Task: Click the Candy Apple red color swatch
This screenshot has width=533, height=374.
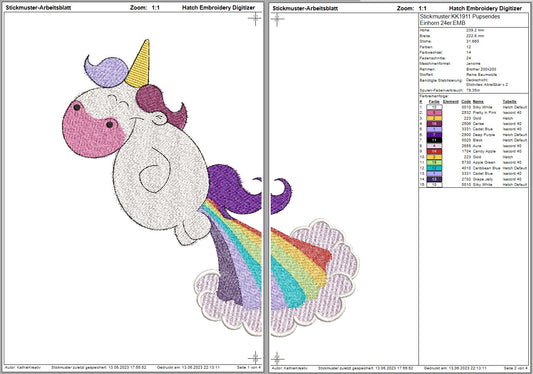Action: (x=434, y=151)
